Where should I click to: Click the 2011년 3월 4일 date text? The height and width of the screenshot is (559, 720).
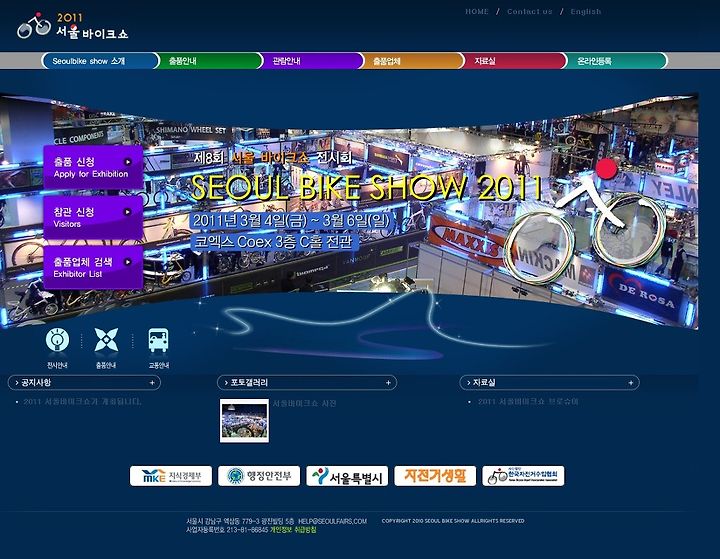pos(291,220)
